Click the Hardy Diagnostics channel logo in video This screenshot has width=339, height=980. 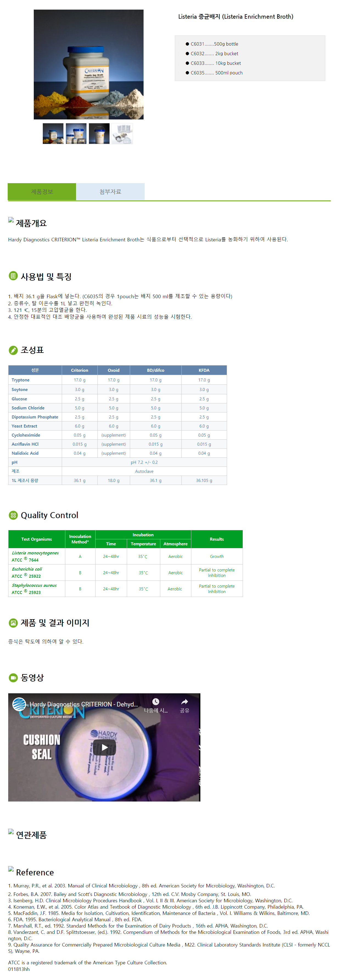click(19, 704)
